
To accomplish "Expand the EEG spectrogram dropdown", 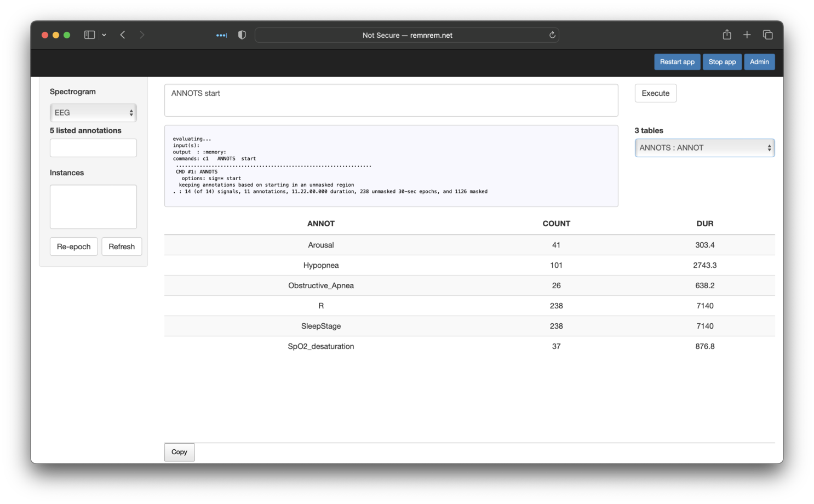I will [x=93, y=113].
